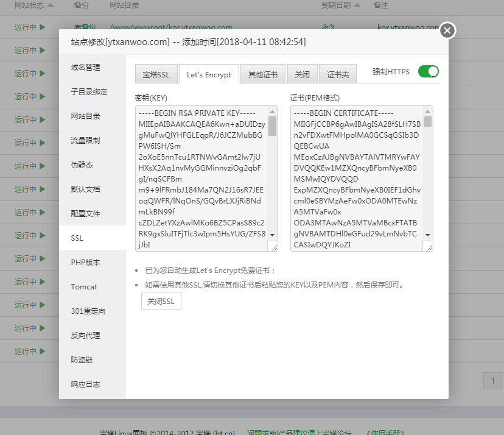This screenshot has width=504, height=435.
Task: Go to PHP版本 settings
Action: [85, 263]
